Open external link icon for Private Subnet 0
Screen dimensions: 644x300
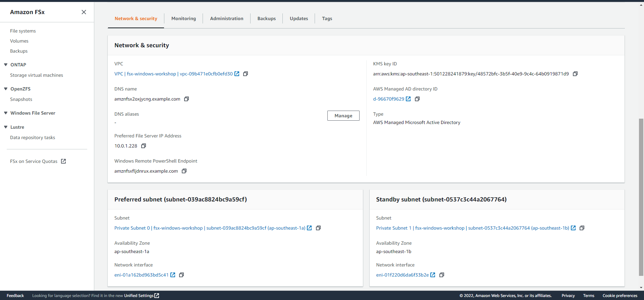point(309,228)
